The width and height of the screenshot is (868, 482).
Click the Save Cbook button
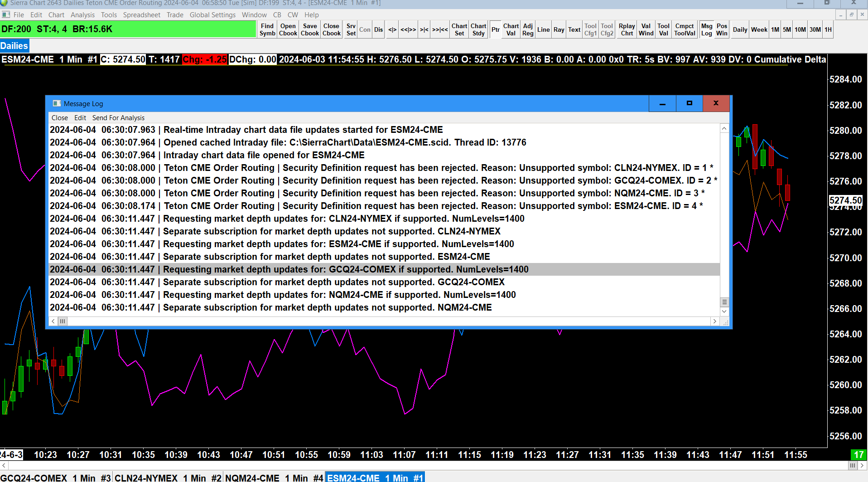coord(310,29)
